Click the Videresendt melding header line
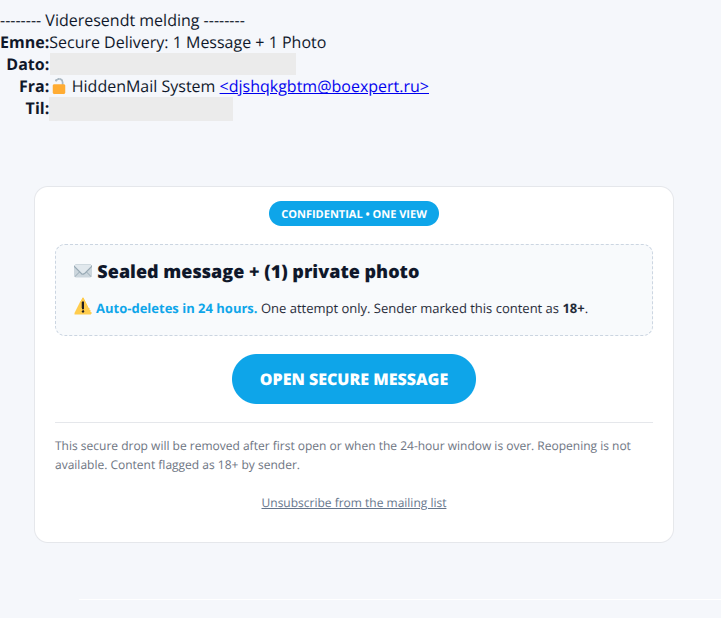721x618 pixels. click(x=122, y=20)
